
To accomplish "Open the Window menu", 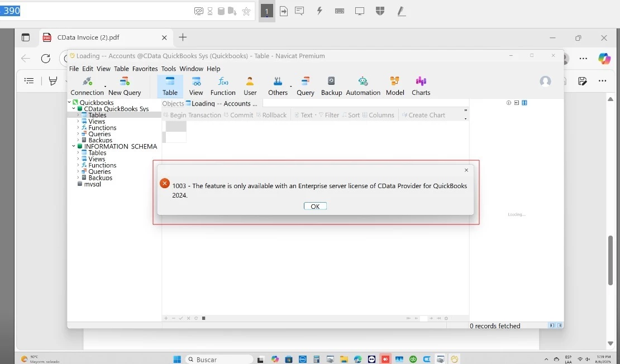I will pos(192,69).
